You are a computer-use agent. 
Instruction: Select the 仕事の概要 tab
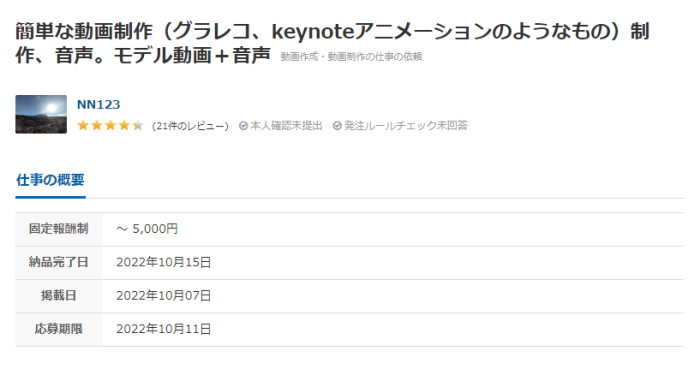click(x=50, y=180)
